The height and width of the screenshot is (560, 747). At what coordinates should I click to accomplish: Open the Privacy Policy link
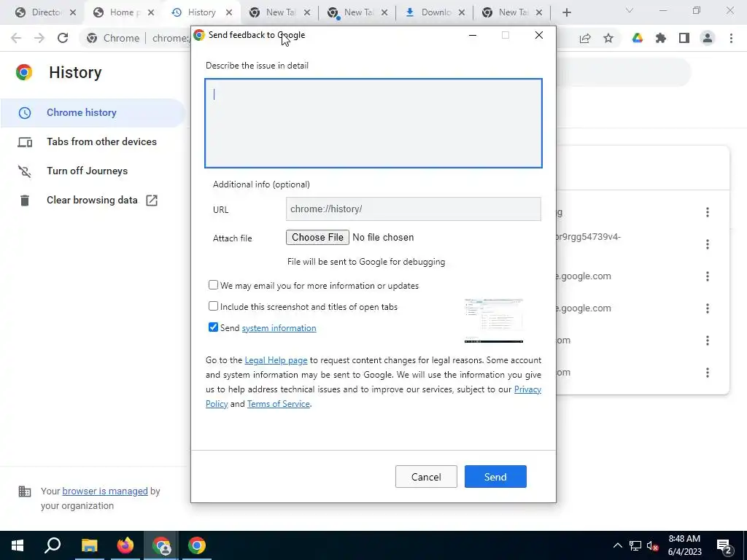coord(528,389)
